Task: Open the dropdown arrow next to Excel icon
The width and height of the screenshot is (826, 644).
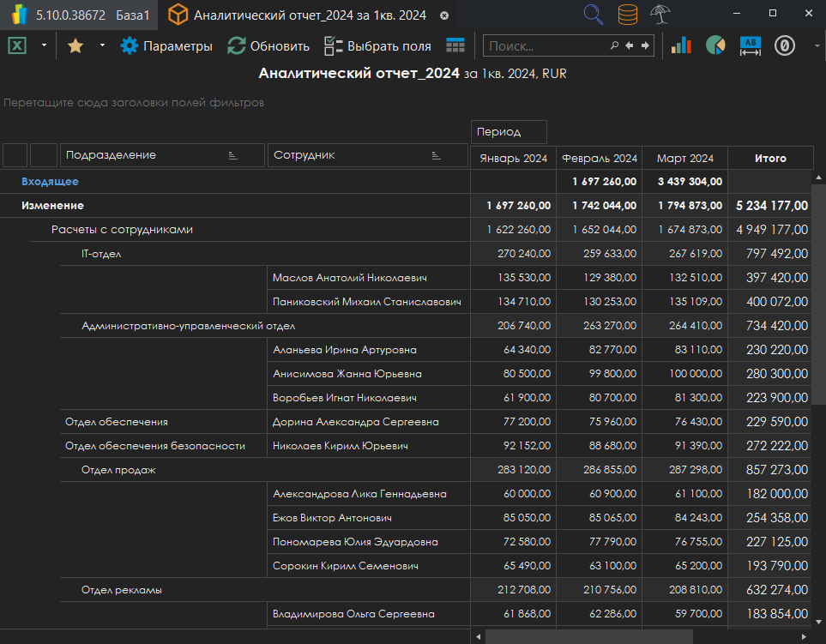Action: pyautogui.click(x=44, y=46)
